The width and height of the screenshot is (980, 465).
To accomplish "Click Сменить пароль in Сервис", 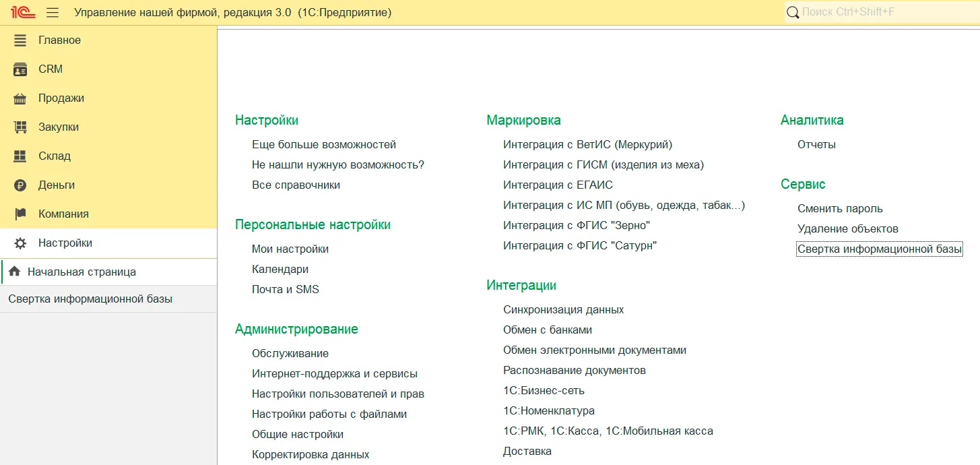I will (x=840, y=209).
